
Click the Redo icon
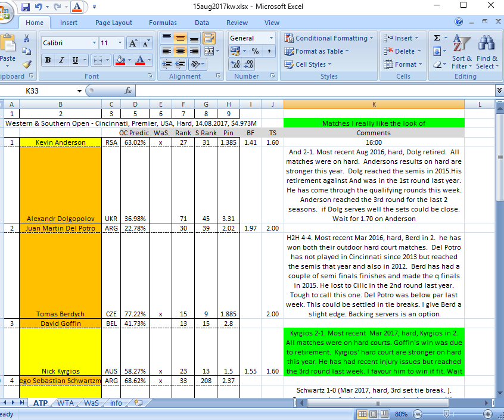[x=57, y=7]
